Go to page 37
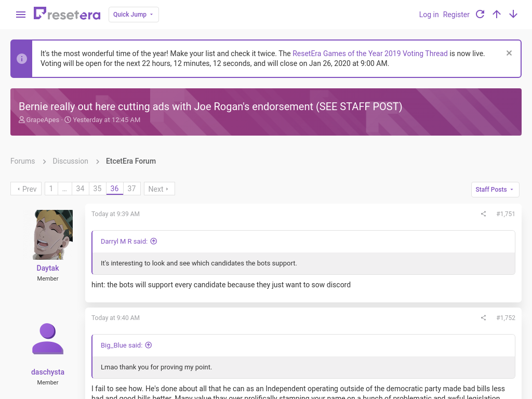 pyautogui.click(x=131, y=189)
